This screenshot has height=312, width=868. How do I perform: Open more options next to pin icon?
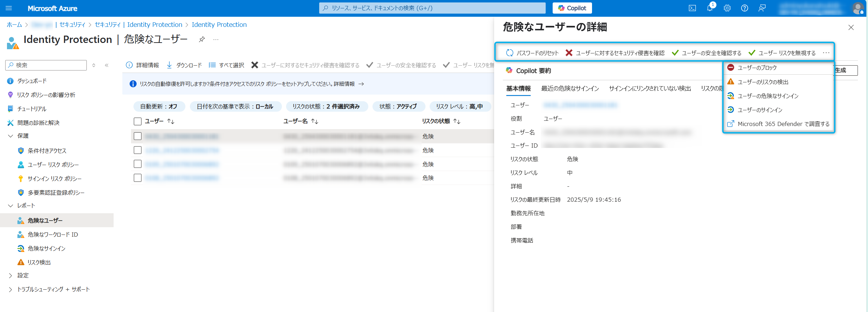(x=216, y=39)
